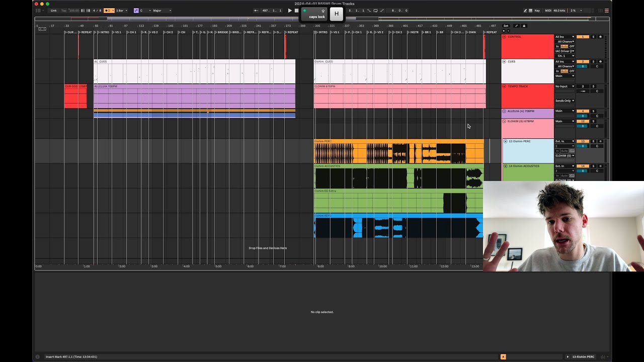
Task: Solo the CONTROL track
Action: tap(593, 37)
